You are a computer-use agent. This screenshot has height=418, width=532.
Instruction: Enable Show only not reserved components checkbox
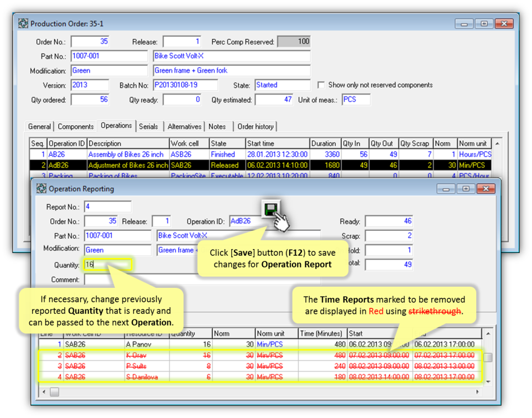(321, 85)
